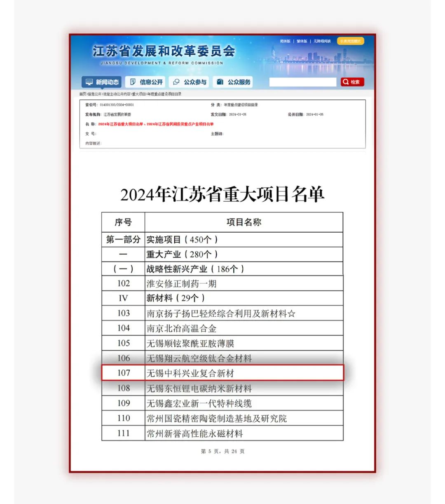Select highlighted row 无锡中科兴业复合新材

[222, 373]
